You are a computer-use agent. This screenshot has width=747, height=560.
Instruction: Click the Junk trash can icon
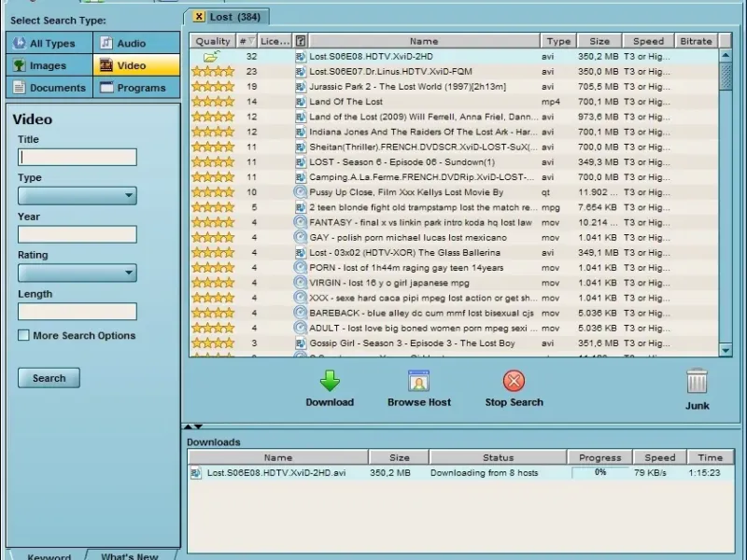697,382
